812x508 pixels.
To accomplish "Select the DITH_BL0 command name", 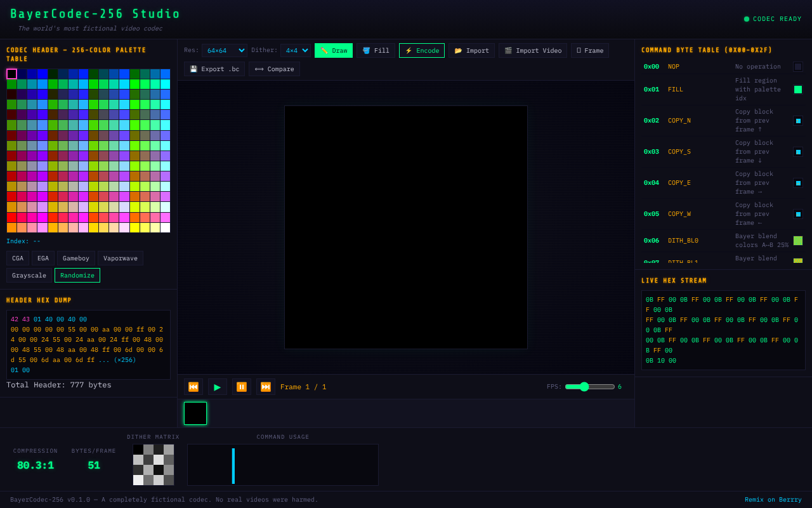I will 683,241.
